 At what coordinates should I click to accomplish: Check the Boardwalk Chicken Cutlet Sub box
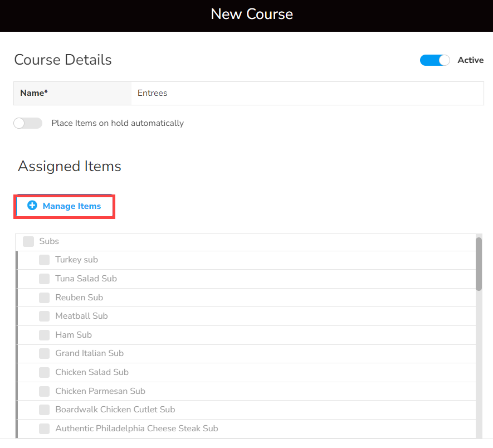[45, 410]
